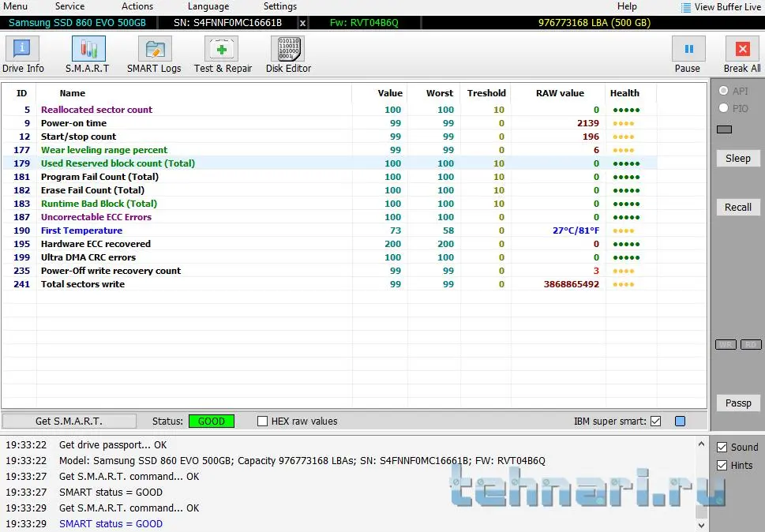
Task: Toggle the Hints checkbox
Action: 722,465
